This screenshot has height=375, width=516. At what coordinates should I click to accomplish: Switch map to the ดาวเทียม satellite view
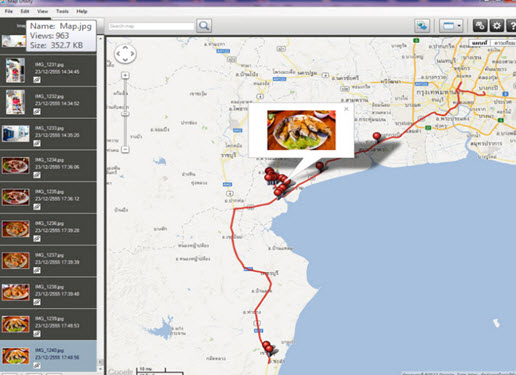click(503, 43)
